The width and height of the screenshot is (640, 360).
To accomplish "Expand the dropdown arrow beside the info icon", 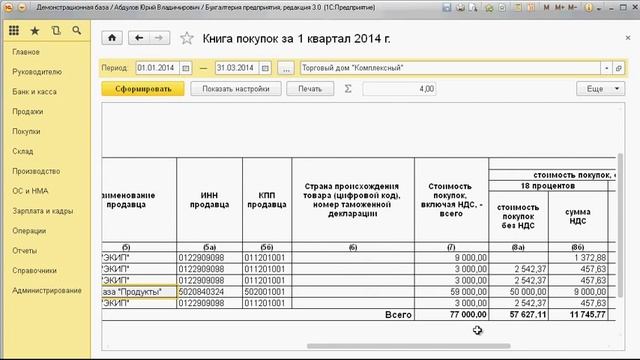I will click(599, 8).
